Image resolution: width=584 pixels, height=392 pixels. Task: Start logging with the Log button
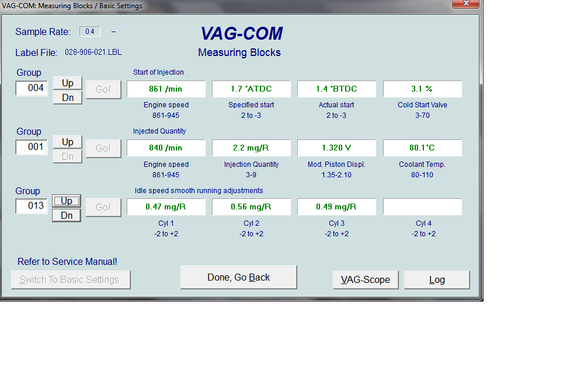(437, 280)
